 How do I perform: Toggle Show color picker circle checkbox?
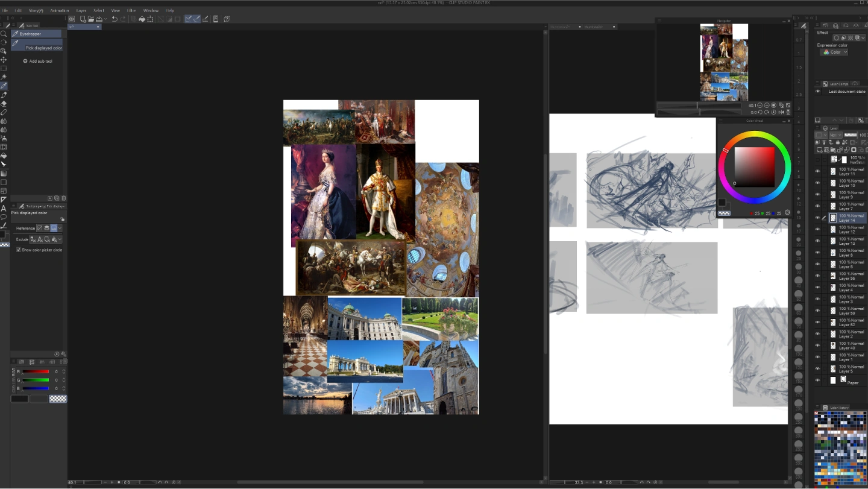click(18, 250)
